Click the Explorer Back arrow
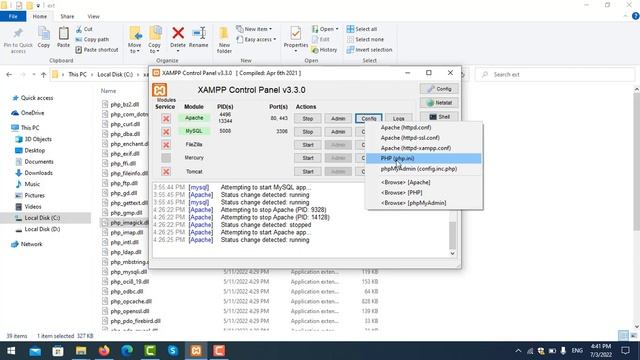640x360 pixels. click(9, 75)
